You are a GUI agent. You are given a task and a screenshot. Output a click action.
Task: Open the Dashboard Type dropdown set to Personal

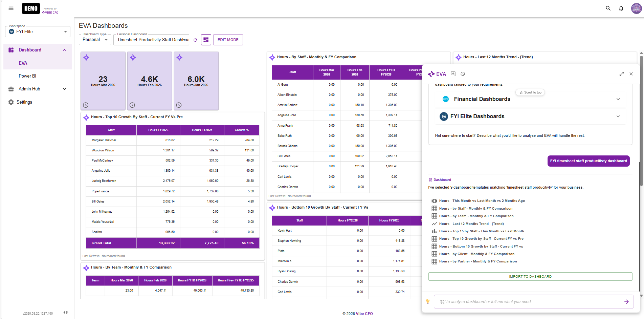click(x=95, y=39)
